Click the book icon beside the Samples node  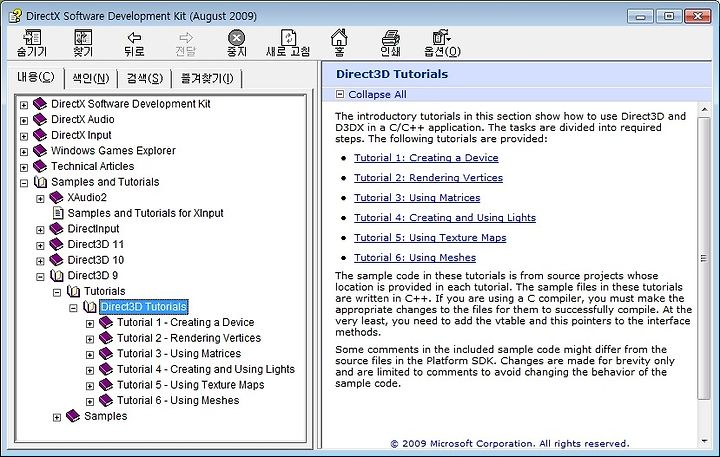point(73,416)
